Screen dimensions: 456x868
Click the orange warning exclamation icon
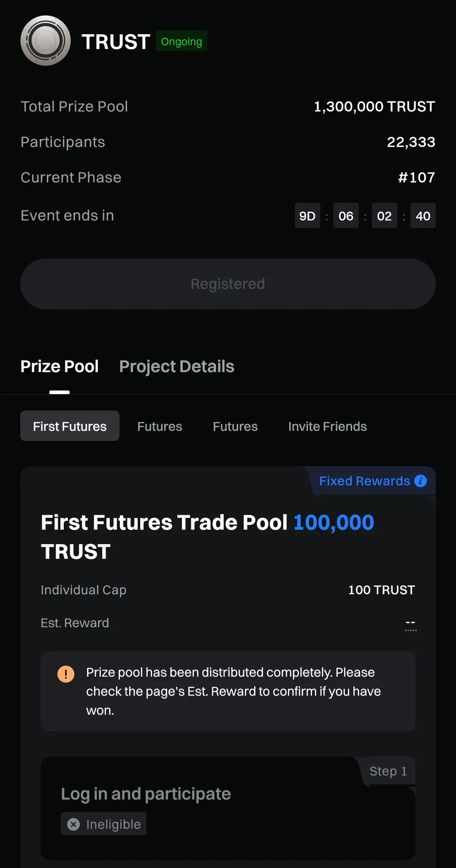[x=66, y=674]
